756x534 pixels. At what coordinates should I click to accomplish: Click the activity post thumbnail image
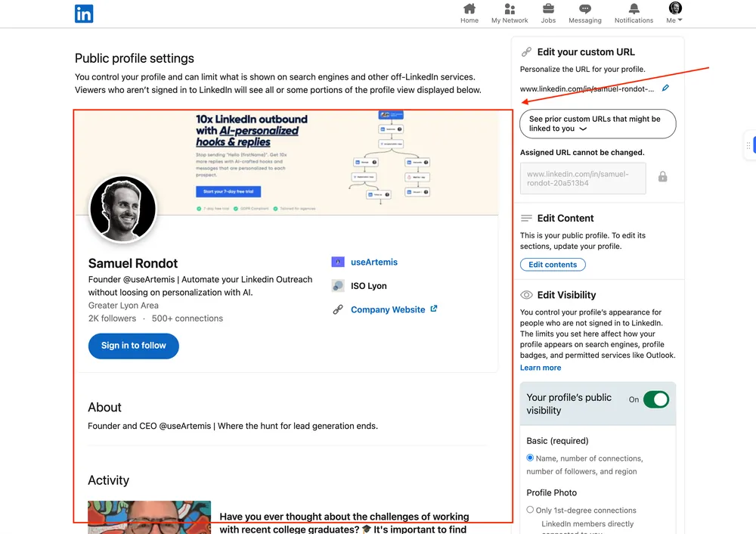tap(149, 517)
